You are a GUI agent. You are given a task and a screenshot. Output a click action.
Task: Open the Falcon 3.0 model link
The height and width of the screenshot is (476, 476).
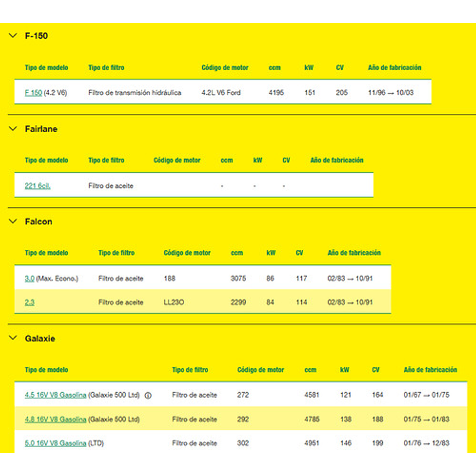point(29,279)
